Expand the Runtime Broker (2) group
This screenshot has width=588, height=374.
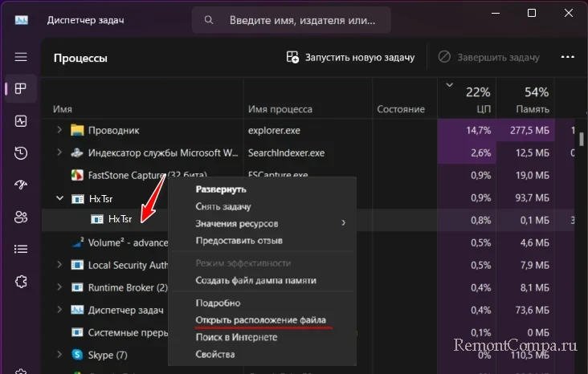coord(59,287)
